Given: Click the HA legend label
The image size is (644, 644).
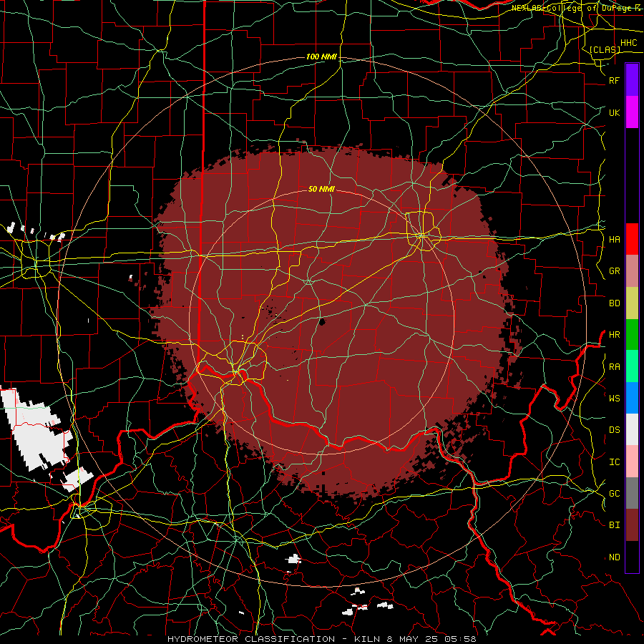Looking at the screenshot, I should pyautogui.click(x=614, y=240).
